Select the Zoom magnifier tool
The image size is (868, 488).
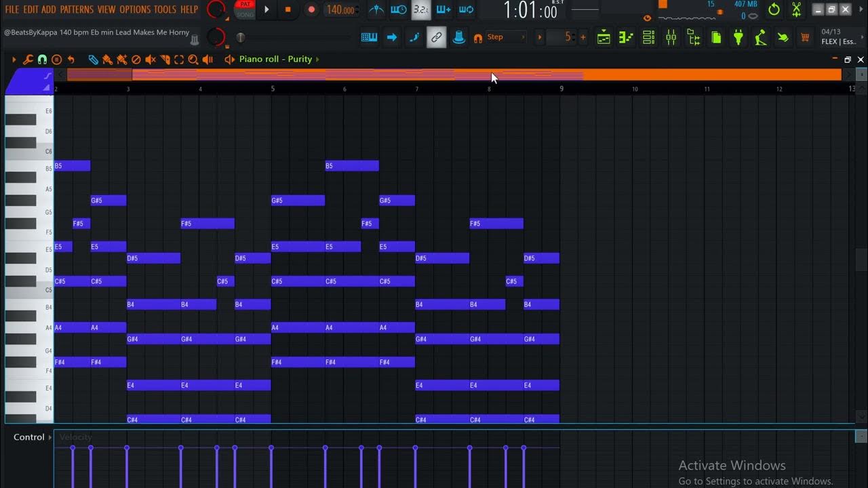click(x=193, y=60)
